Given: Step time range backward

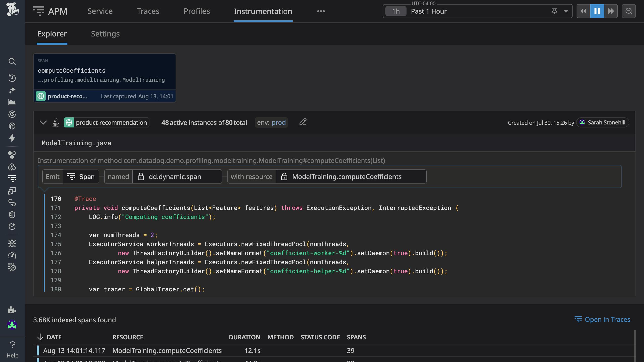Looking at the screenshot, I should tap(583, 11).
